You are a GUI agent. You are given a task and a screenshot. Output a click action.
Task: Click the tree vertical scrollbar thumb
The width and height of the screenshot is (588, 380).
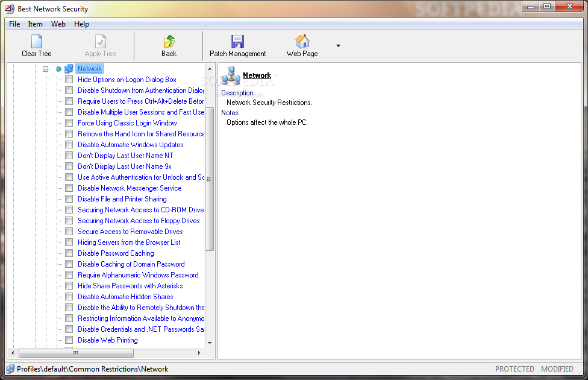pos(210,179)
